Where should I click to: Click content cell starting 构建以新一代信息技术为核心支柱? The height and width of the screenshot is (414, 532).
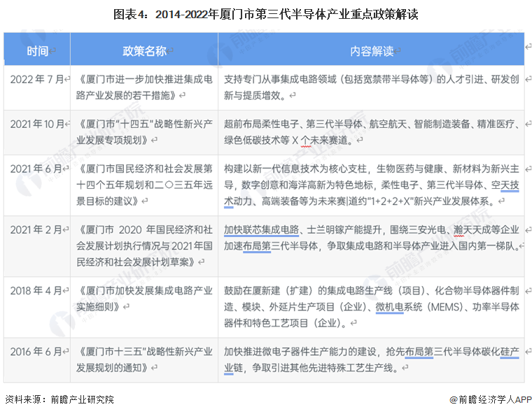(372, 185)
